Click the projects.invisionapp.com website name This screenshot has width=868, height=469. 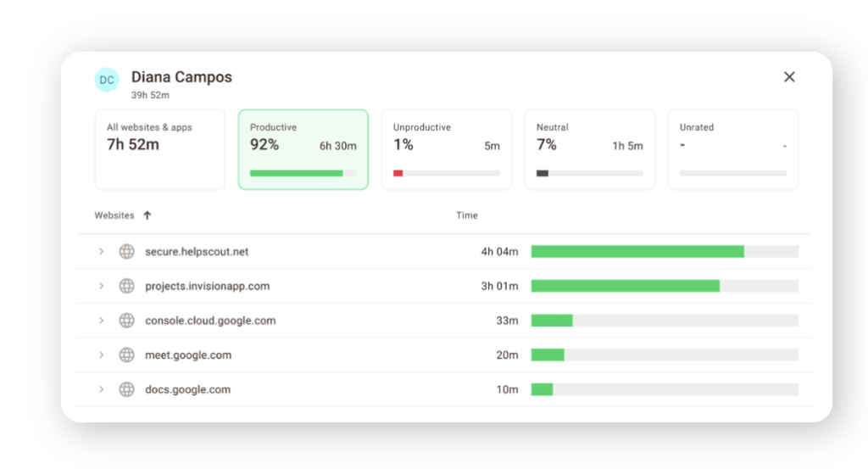coord(207,286)
